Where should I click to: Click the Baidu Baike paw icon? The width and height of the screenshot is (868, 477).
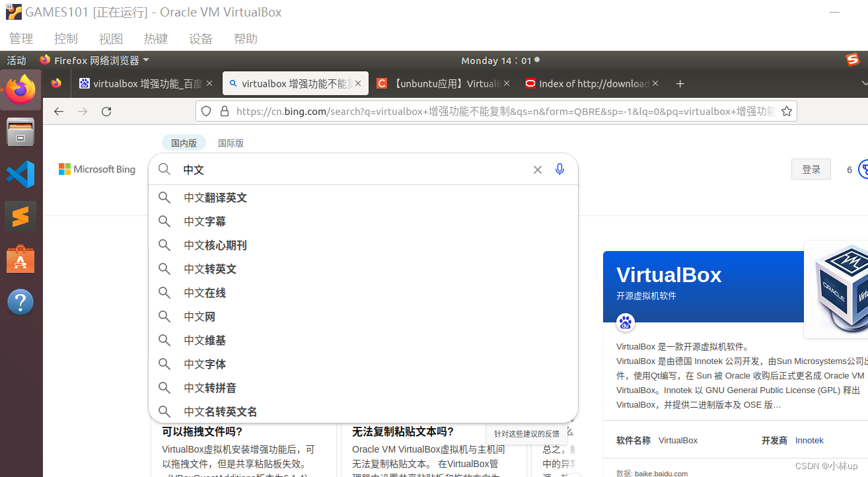[x=626, y=323]
